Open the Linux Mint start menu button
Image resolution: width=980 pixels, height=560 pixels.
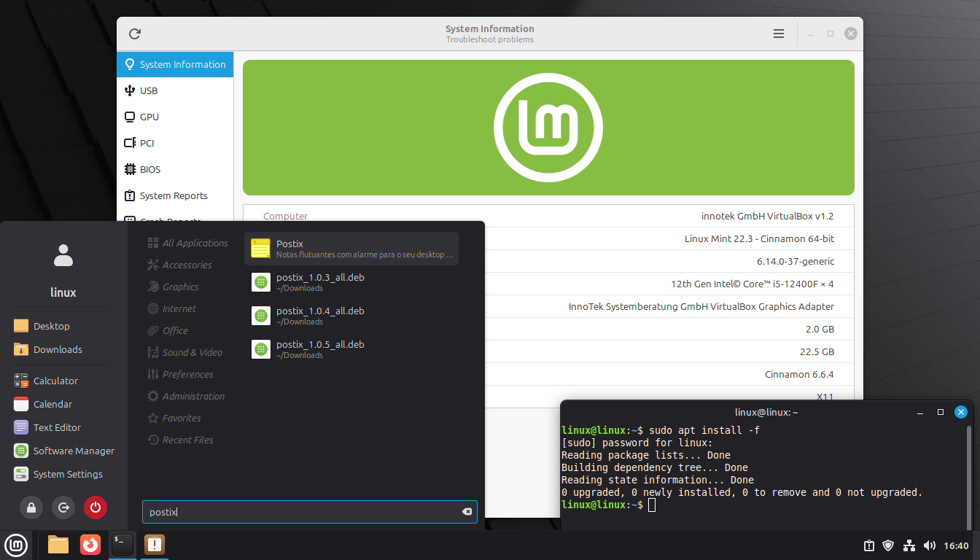16,544
